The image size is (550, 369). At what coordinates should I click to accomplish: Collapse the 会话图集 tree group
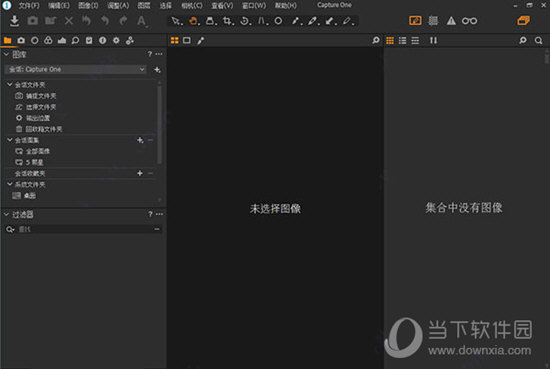pyautogui.click(x=10, y=140)
